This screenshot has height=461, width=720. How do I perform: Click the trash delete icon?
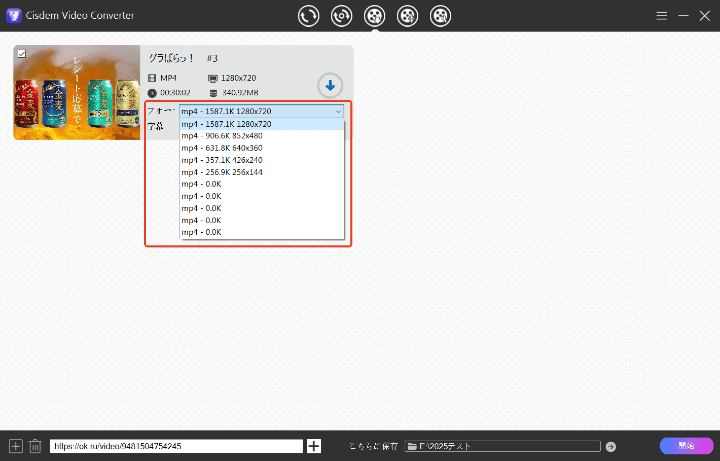click(35, 446)
